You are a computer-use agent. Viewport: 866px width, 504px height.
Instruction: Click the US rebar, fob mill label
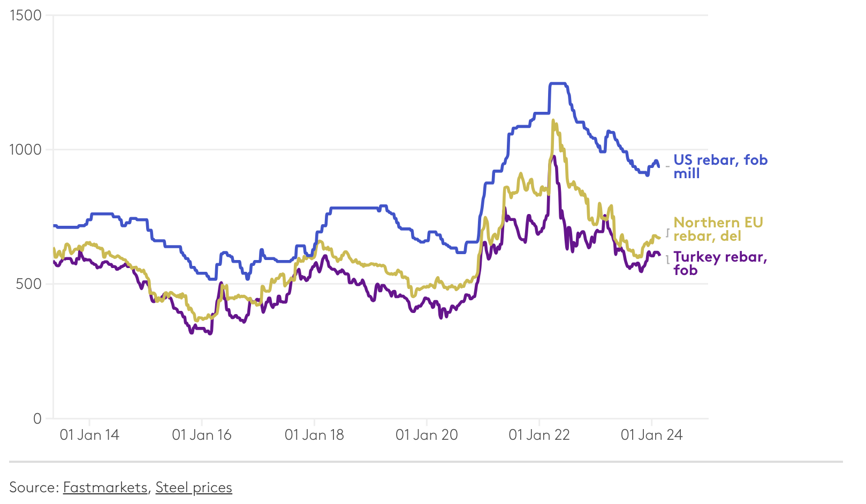pos(720,166)
